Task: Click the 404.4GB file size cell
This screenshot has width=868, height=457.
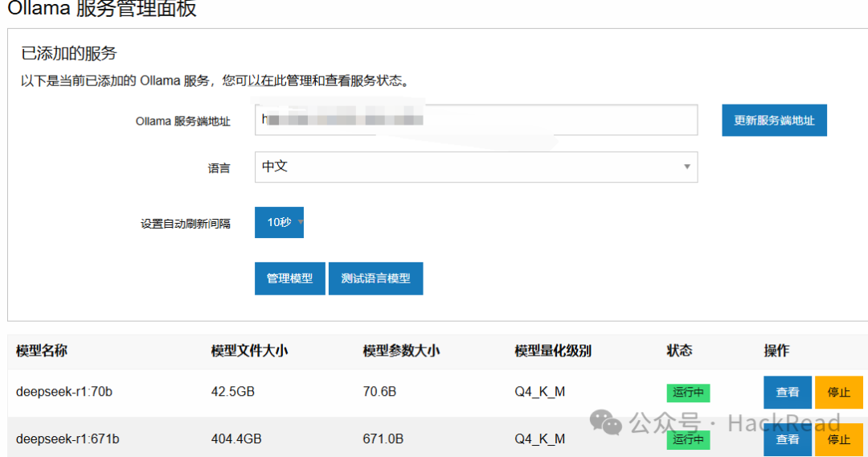Action: [236, 438]
